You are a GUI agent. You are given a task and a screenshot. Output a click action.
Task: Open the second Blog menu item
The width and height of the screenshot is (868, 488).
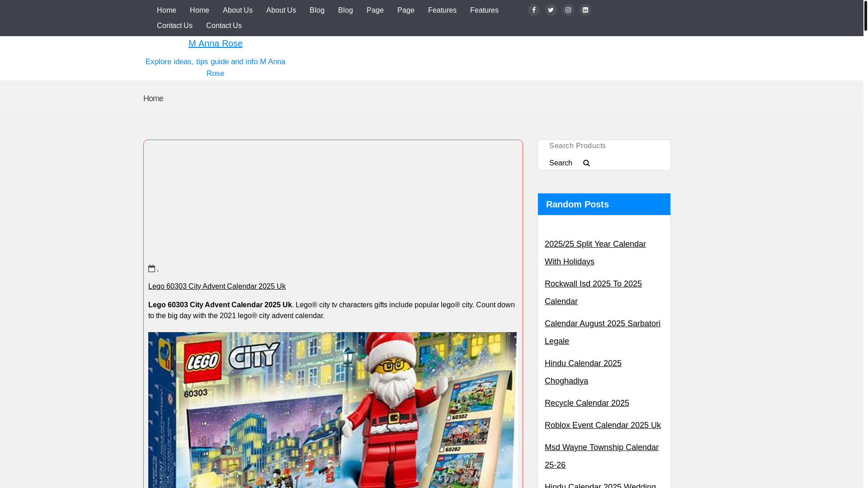[x=345, y=10]
